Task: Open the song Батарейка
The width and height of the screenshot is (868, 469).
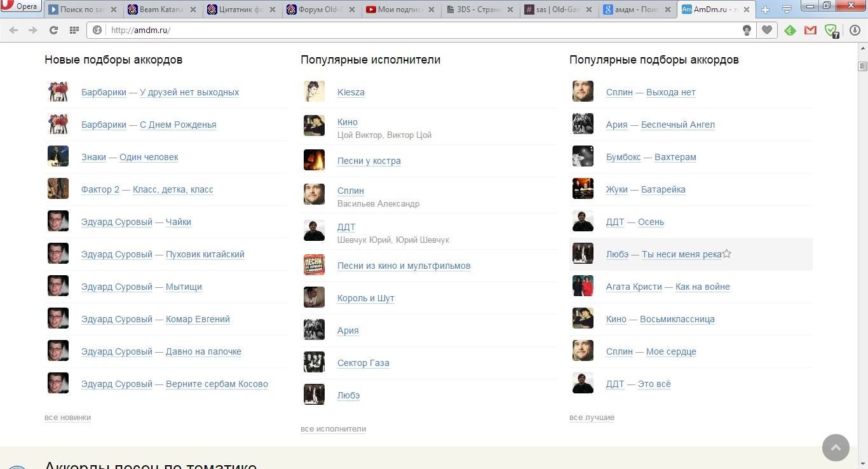Action: [663, 189]
